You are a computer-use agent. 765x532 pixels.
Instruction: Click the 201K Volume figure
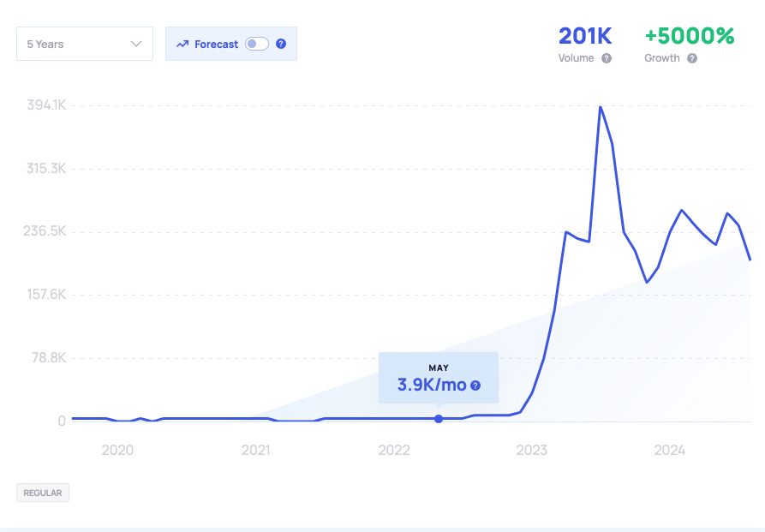tap(585, 36)
